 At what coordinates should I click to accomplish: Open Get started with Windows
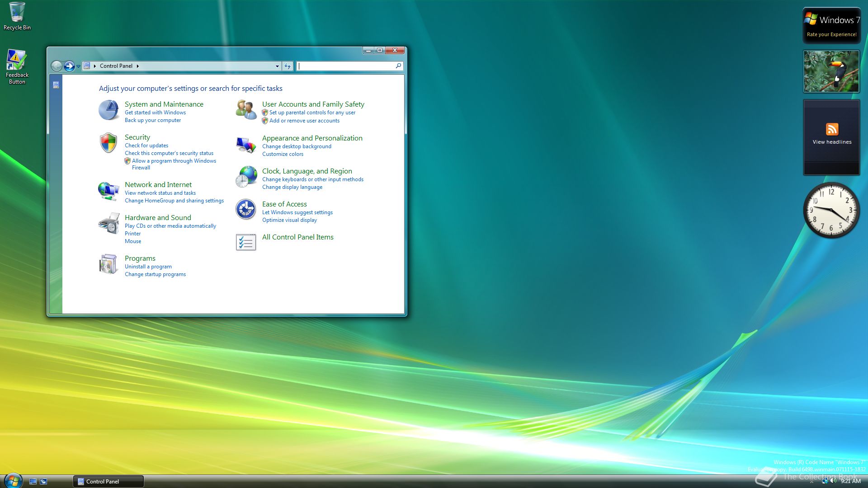point(155,113)
